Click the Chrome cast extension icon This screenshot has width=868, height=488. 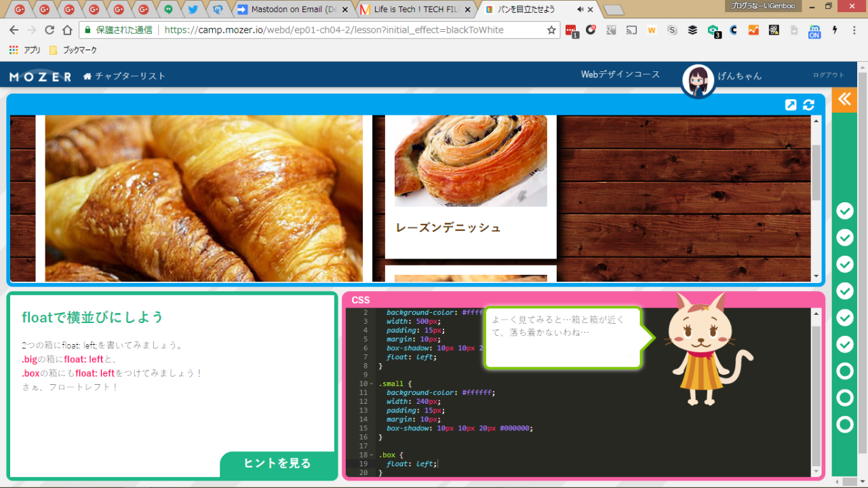(631, 30)
